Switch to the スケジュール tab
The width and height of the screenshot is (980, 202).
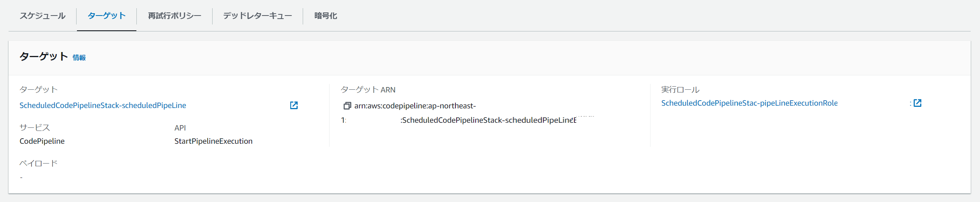(43, 16)
